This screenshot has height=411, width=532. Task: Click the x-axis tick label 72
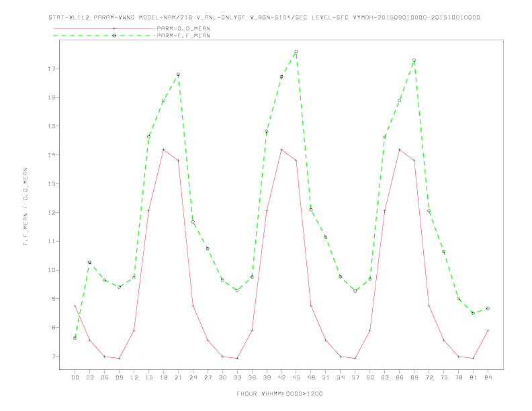(429, 377)
